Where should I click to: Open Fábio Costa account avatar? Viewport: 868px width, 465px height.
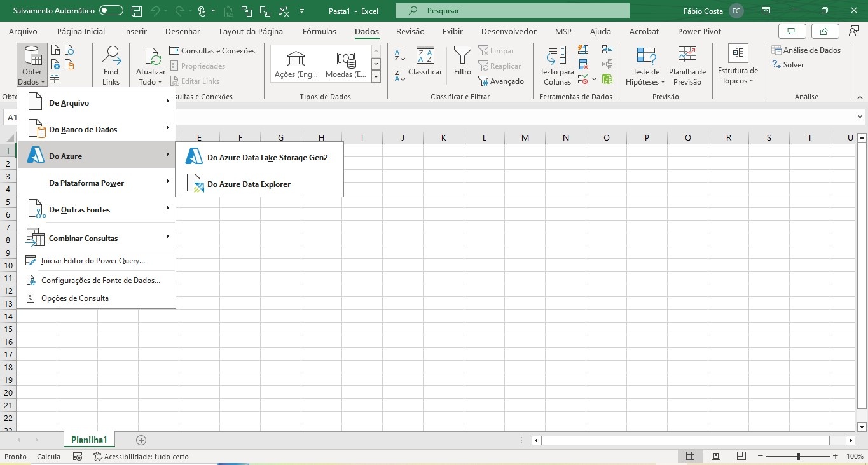pos(736,11)
